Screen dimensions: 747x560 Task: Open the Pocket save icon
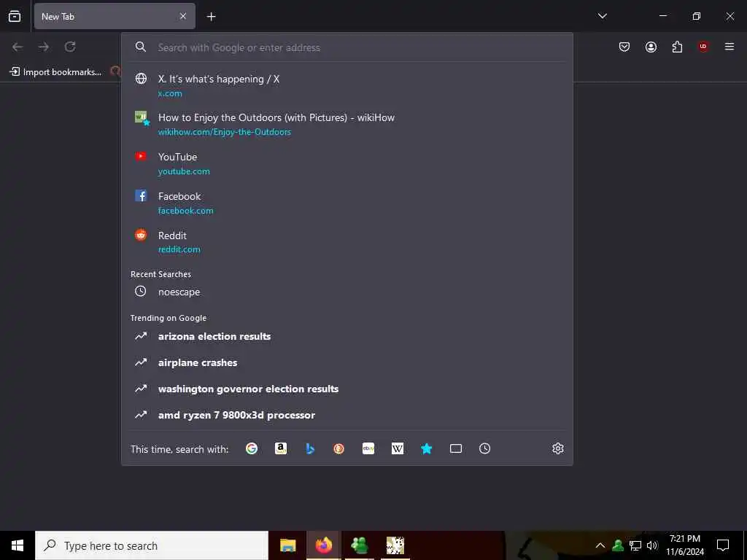point(624,47)
